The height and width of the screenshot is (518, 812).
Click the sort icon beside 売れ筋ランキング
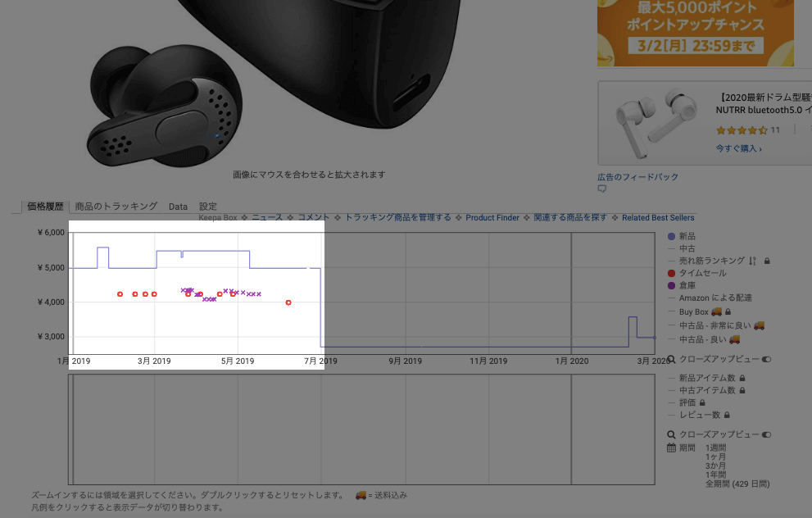[x=753, y=261]
